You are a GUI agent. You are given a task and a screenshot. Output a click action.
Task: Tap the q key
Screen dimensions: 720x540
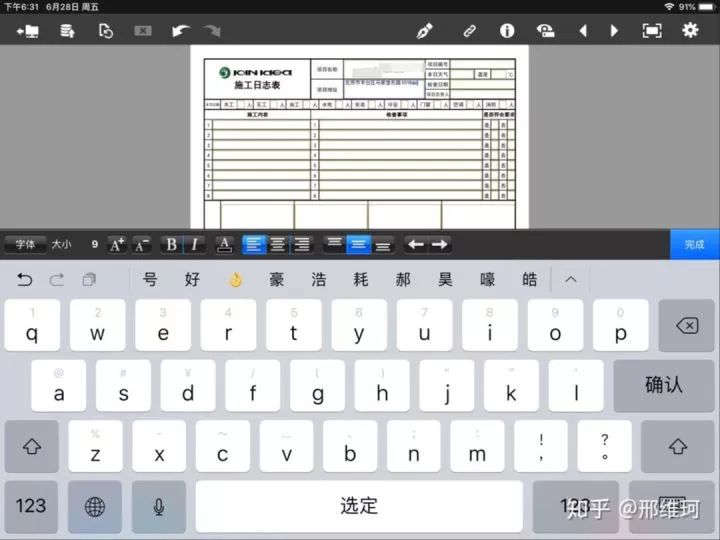tap(32, 326)
